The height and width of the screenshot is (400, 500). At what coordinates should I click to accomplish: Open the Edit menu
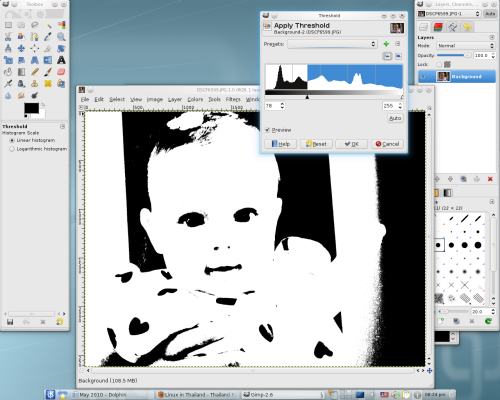pyautogui.click(x=99, y=99)
